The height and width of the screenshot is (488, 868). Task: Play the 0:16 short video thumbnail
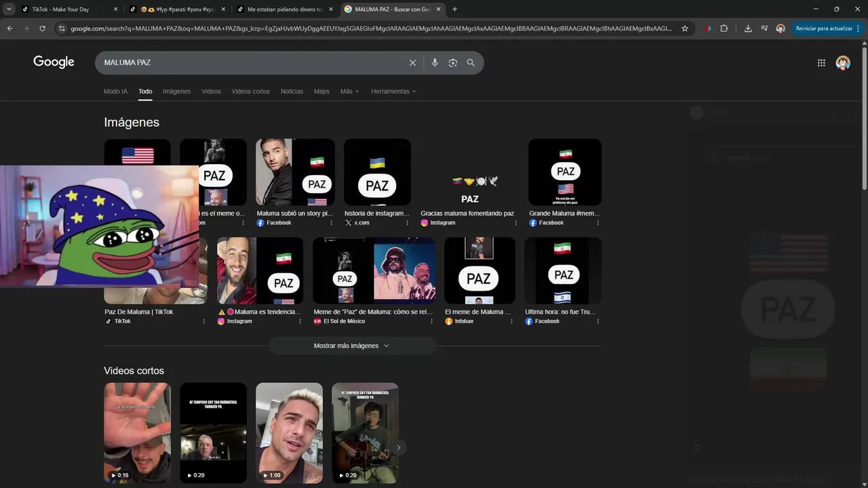[x=137, y=433]
